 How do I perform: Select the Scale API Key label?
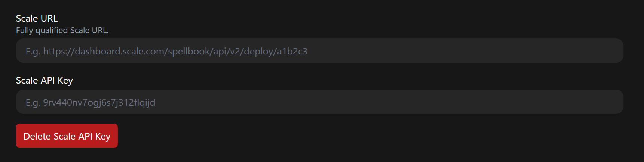tap(45, 81)
